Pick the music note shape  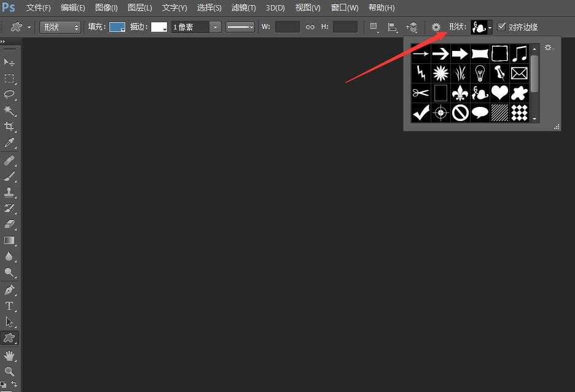(x=519, y=54)
